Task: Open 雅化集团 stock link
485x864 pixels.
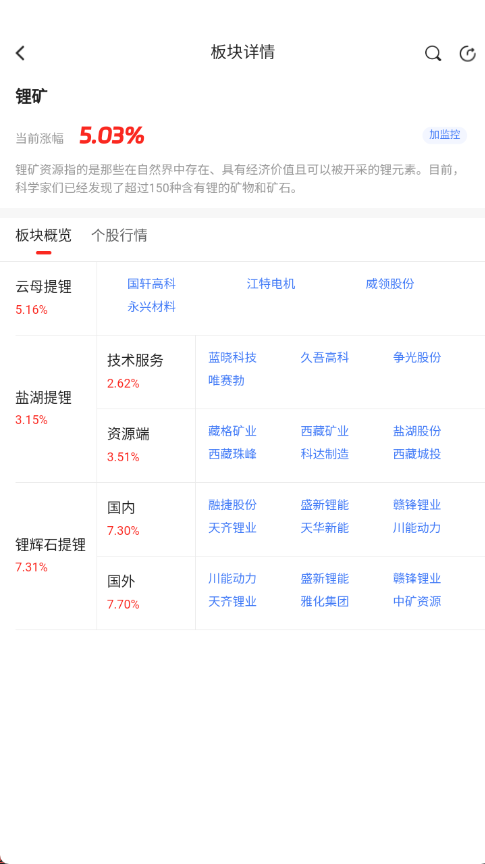Action: pos(325,601)
